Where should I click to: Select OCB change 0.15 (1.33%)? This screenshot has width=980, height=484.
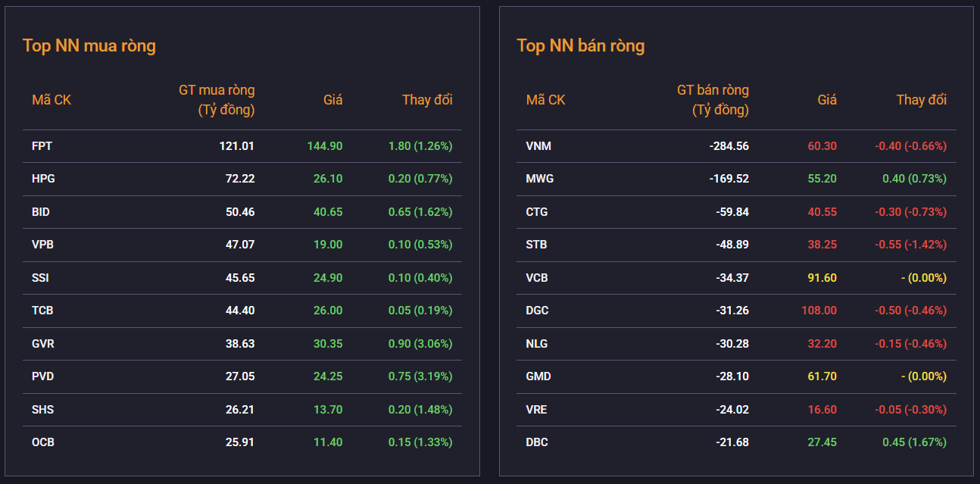click(x=420, y=442)
